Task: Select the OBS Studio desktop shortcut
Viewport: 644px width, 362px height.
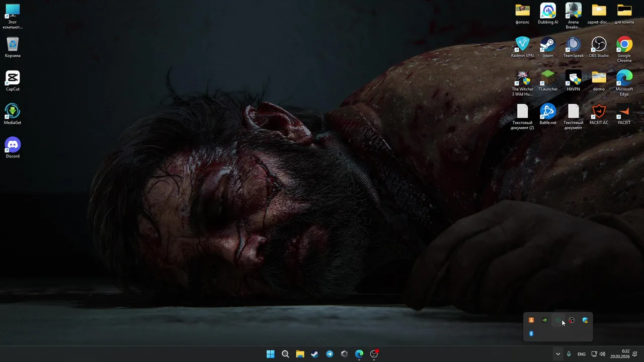Action: (x=599, y=47)
